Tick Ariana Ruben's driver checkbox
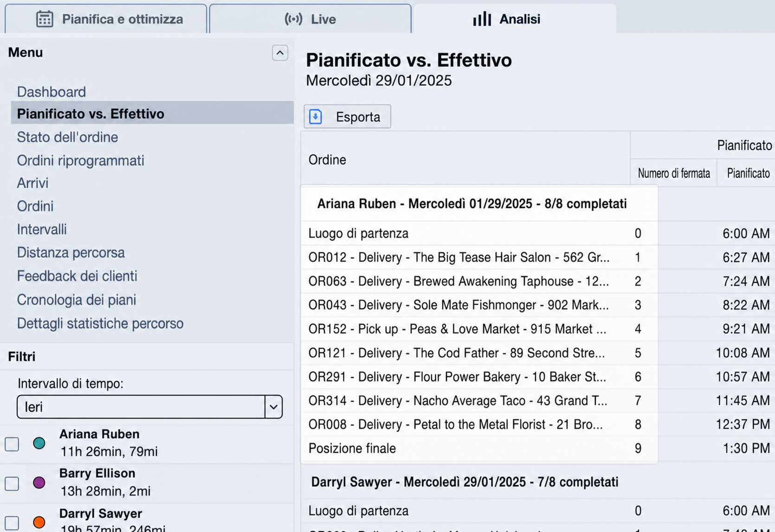The height and width of the screenshot is (532, 775). [12, 444]
